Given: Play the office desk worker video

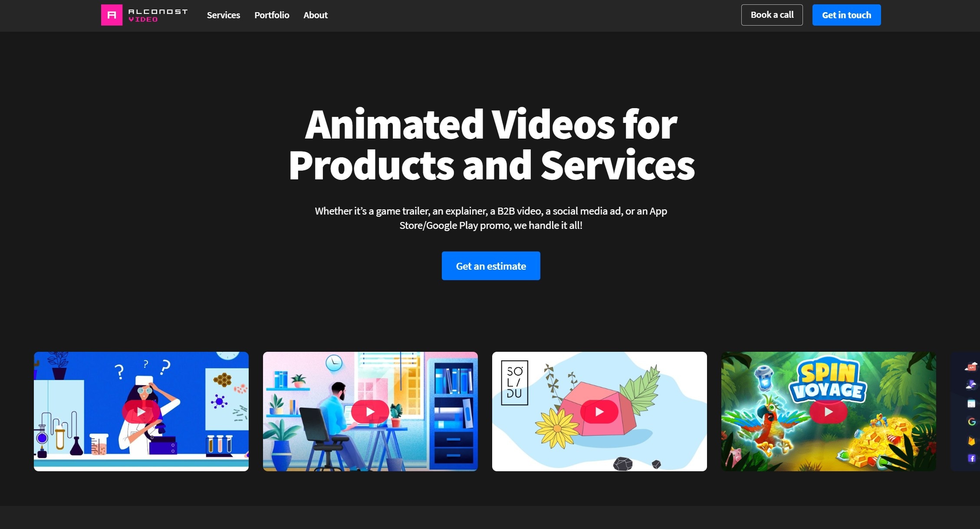Looking at the screenshot, I should pos(370,412).
